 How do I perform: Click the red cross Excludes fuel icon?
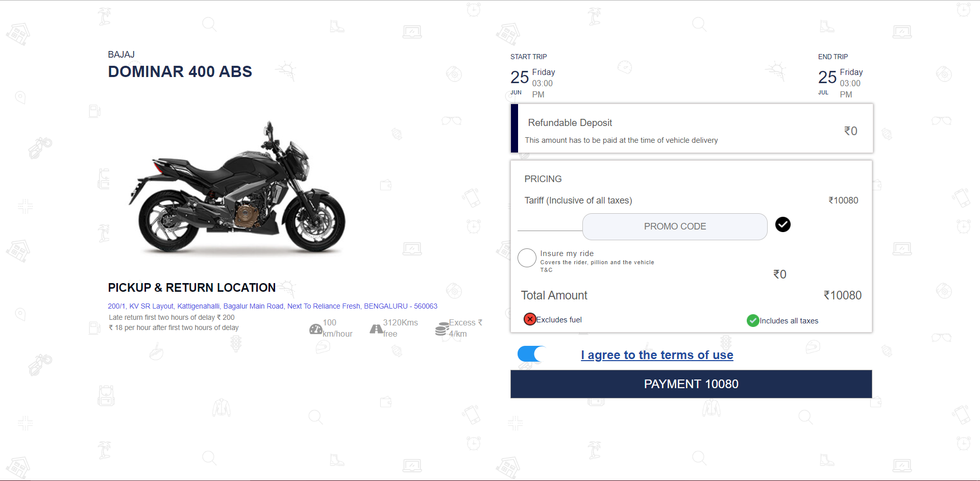tap(530, 319)
